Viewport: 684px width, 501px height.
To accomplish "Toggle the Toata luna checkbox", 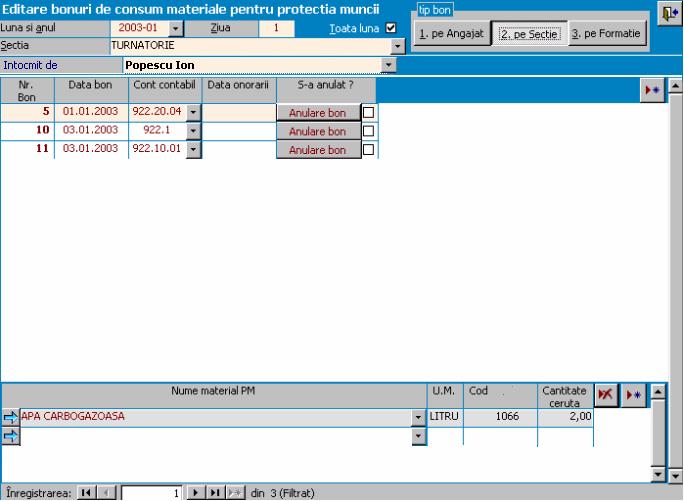I will click(x=391, y=28).
